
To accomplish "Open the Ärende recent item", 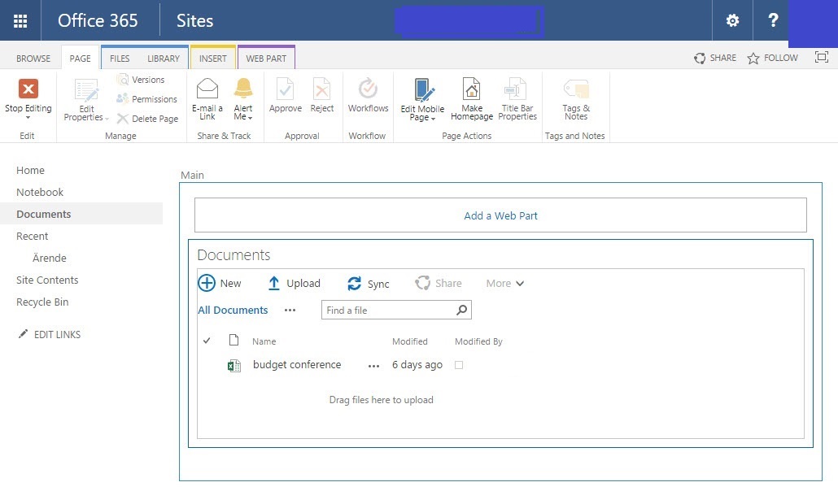I will click(49, 258).
